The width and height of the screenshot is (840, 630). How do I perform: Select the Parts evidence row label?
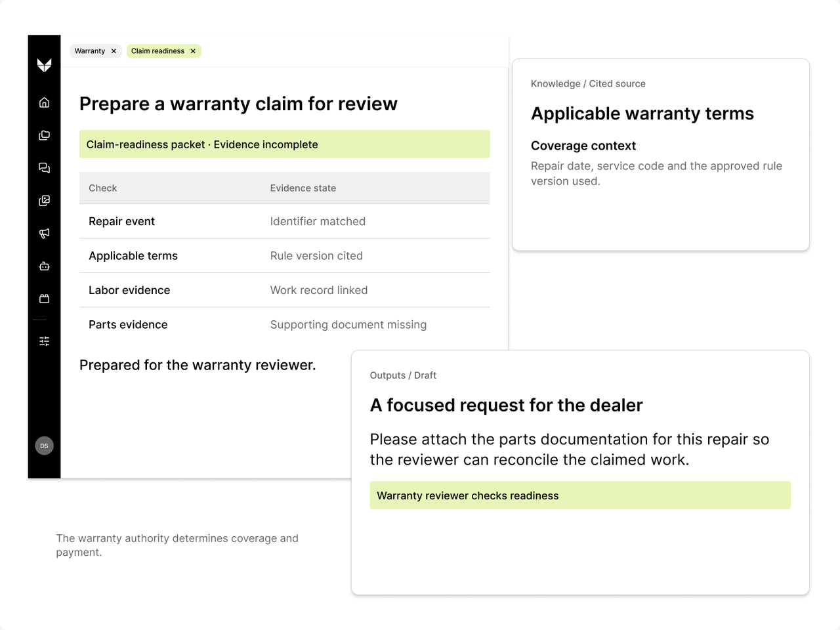[128, 325]
